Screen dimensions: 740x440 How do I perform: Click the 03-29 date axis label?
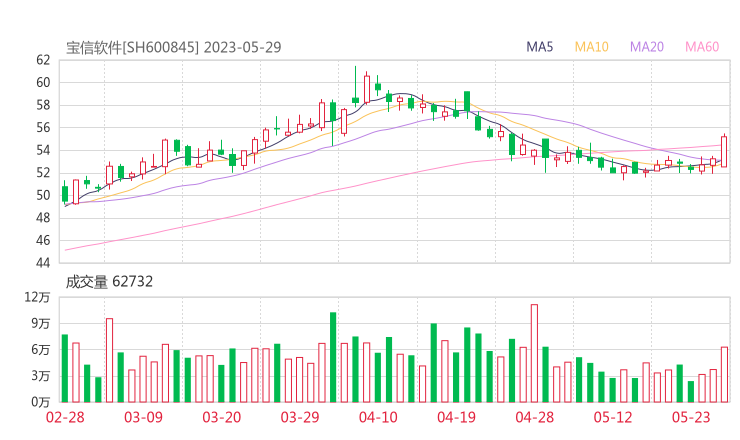click(300, 417)
